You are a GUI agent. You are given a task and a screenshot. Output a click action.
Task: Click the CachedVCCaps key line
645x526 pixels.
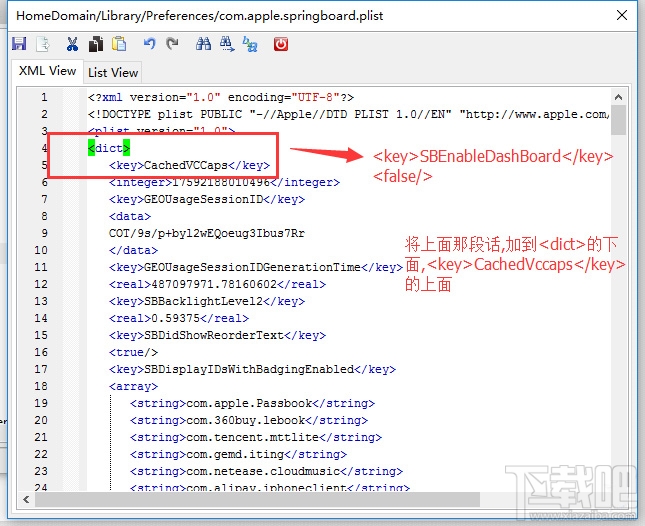(x=190, y=165)
